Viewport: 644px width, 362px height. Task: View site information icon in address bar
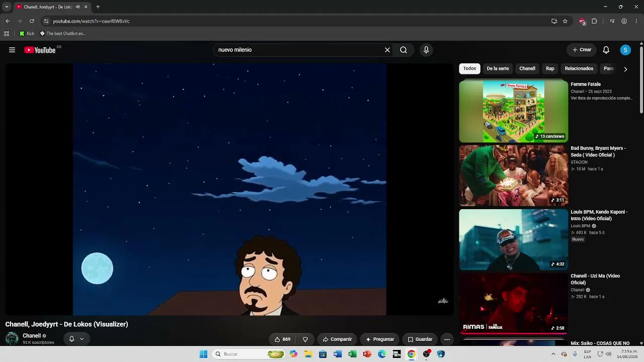pos(46,21)
